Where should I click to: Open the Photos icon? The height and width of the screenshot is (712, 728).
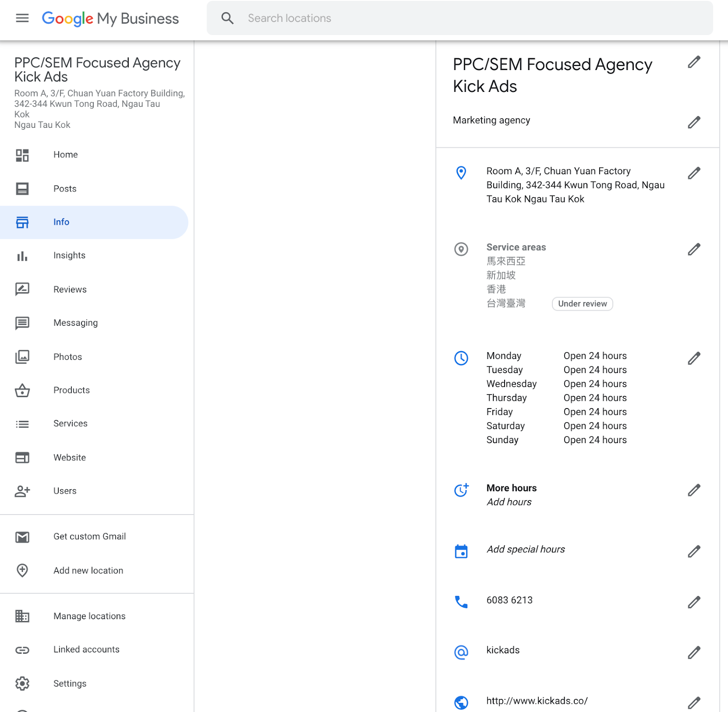pyautogui.click(x=22, y=357)
